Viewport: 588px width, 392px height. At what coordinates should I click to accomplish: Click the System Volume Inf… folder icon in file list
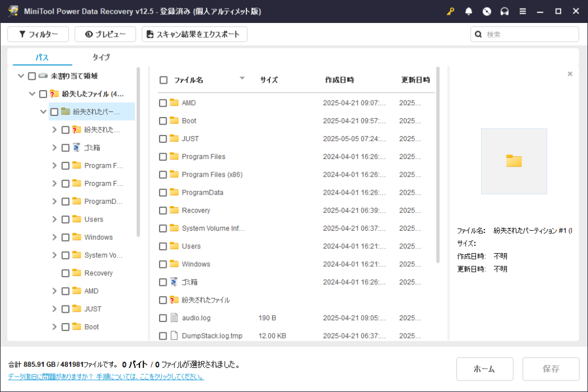(x=174, y=228)
